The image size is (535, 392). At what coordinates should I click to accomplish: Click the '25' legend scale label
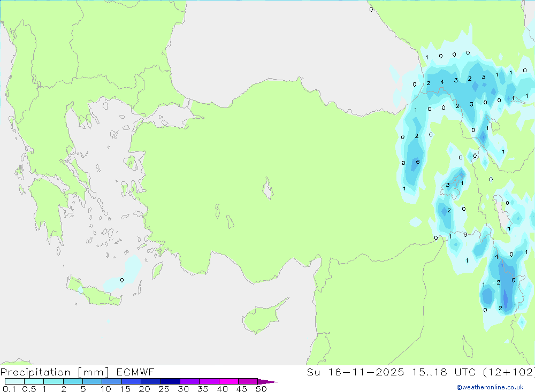coord(164,389)
